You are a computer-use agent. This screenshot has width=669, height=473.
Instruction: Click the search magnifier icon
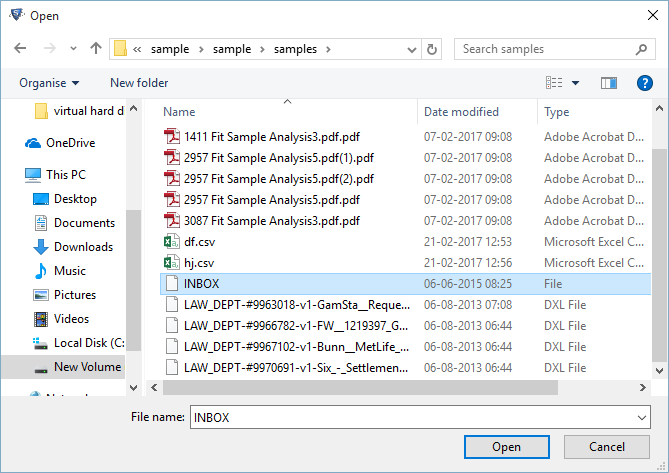[x=641, y=49]
